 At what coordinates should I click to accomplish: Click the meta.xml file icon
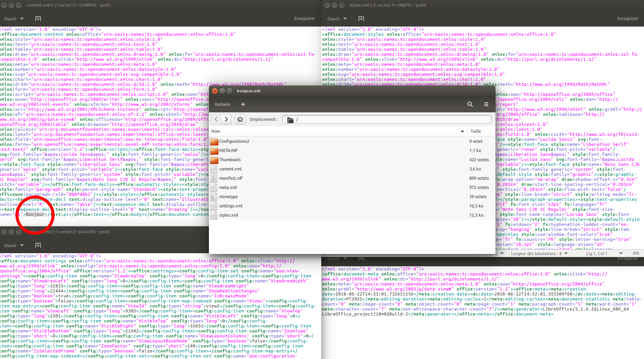point(214,187)
